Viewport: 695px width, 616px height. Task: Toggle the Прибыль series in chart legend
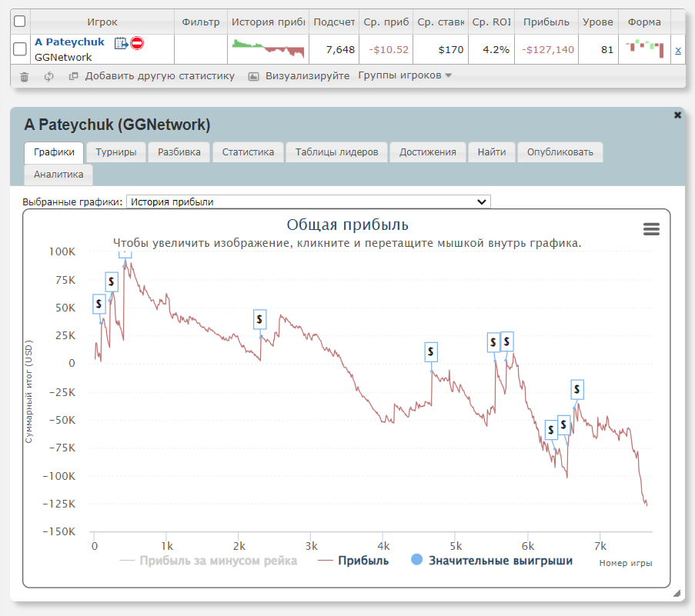coord(354,561)
